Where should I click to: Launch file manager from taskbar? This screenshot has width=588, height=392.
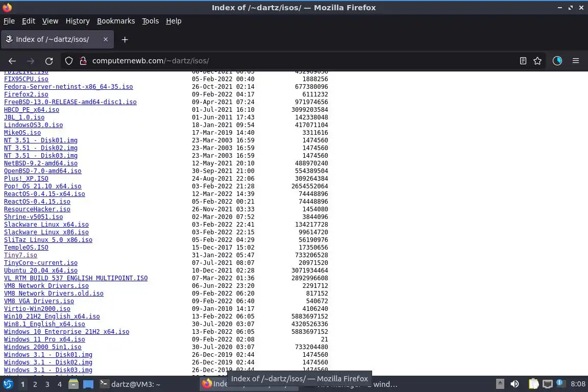coord(73,384)
